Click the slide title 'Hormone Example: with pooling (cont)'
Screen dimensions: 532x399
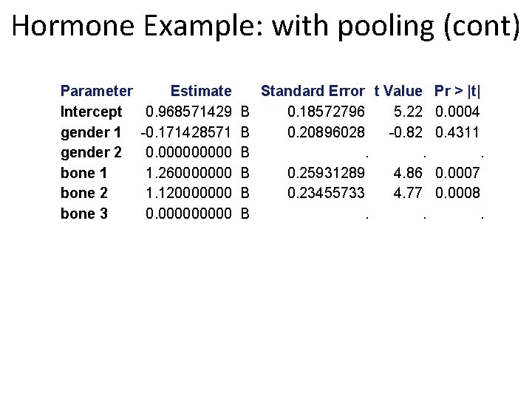click(x=266, y=26)
